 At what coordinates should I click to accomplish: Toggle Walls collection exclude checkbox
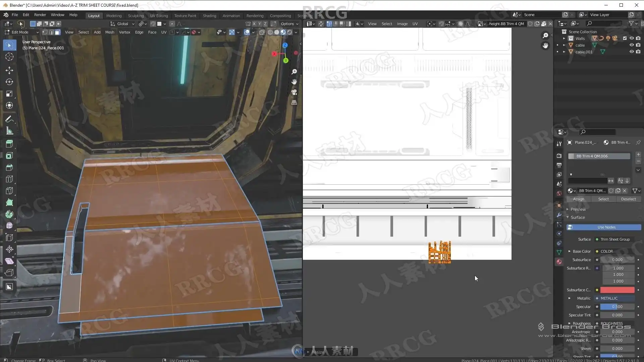(625, 38)
